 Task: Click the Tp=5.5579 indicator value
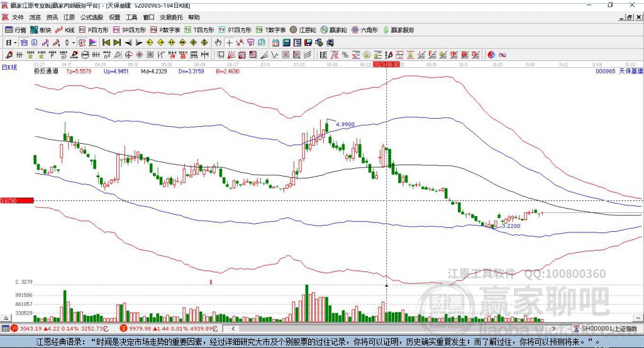pos(79,72)
